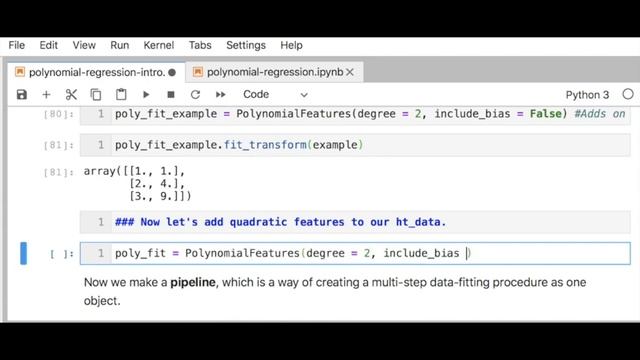This screenshot has width=640, height=360.
Task: Copy the selected cell using the copy icon
Action: (96, 95)
